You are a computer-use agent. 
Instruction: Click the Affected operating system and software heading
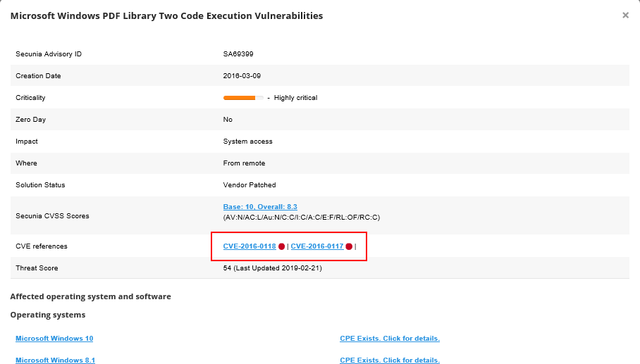point(90,296)
